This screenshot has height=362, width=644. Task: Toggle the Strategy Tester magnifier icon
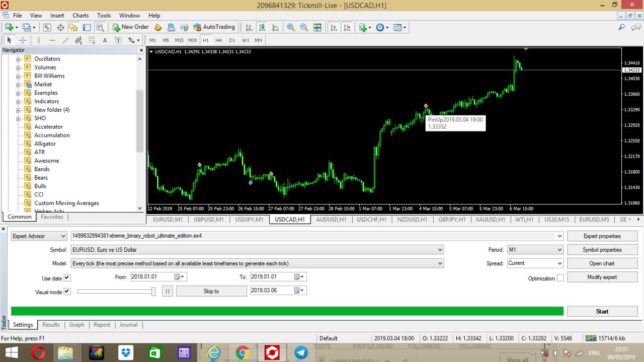pos(100,27)
